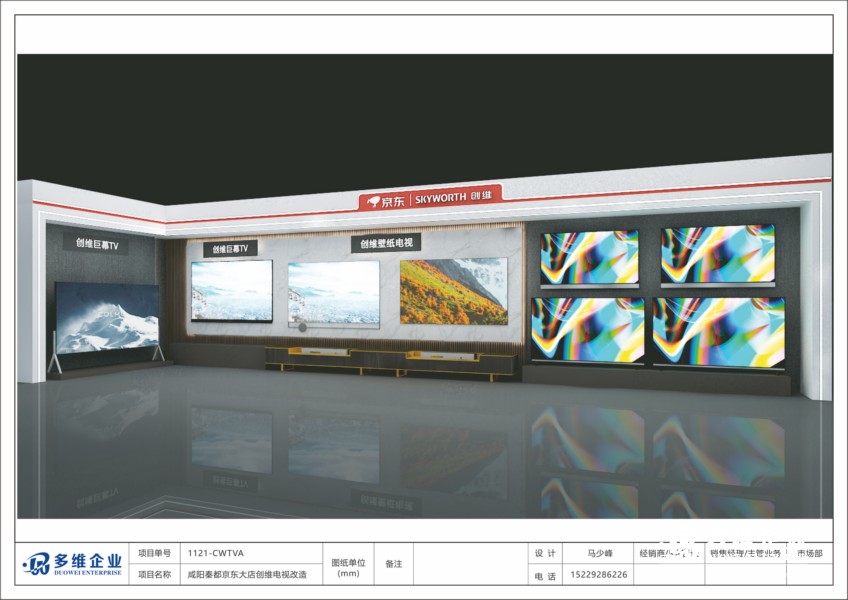The height and width of the screenshot is (600, 848).
Task: Click the 市场部 header cell
Action: [810, 553]
